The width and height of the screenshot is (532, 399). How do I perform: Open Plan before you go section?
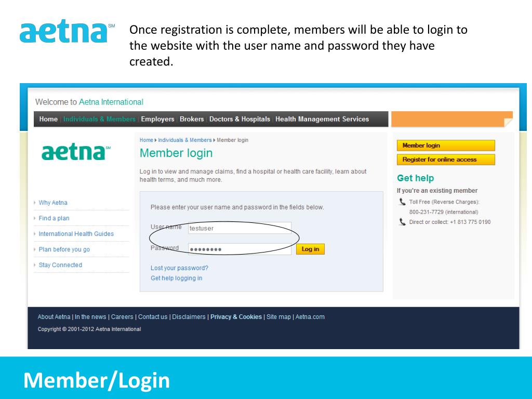tap(64, 249)
